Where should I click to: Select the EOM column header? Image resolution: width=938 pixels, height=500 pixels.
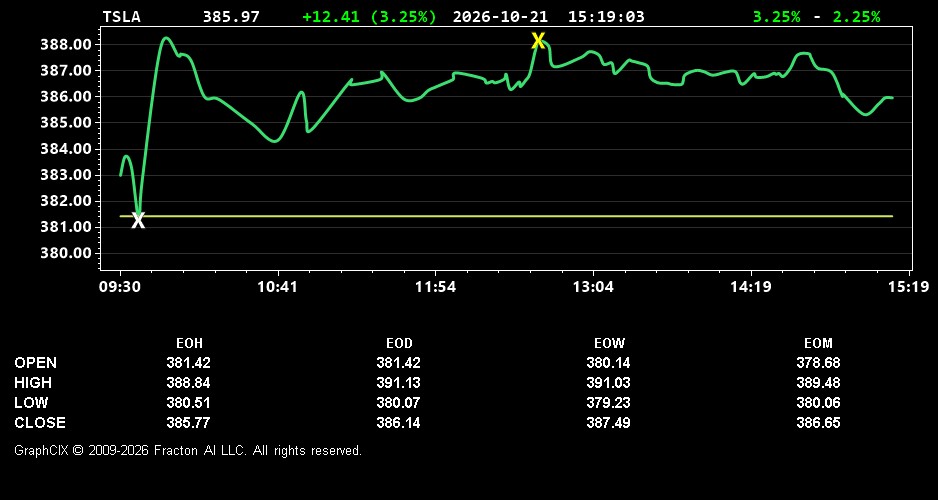point(818,344)
